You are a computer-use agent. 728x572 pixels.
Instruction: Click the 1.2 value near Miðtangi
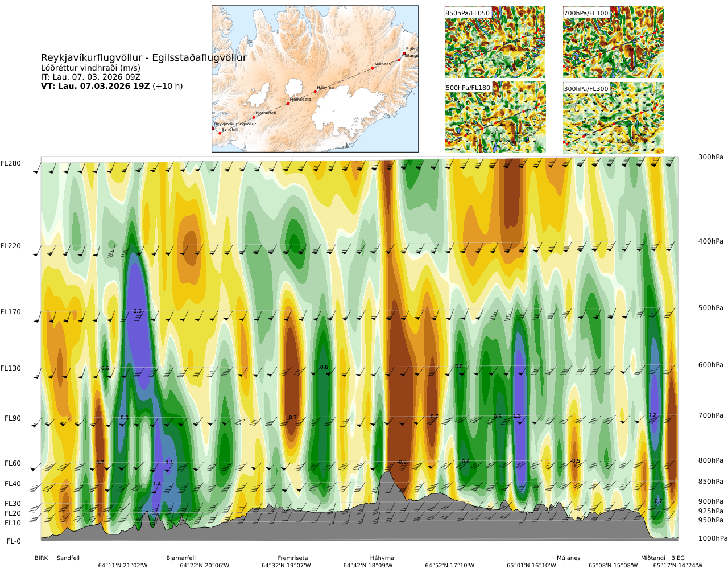652,415
